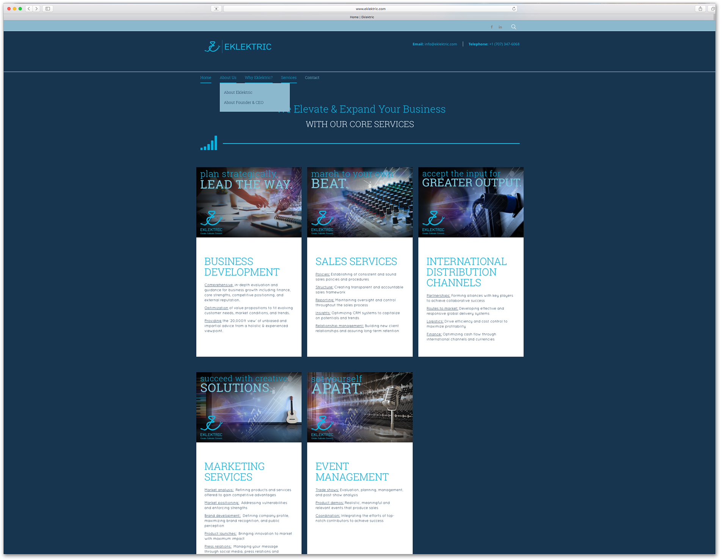Click the page reload icon
728x560 pixels.
point(514,9)
